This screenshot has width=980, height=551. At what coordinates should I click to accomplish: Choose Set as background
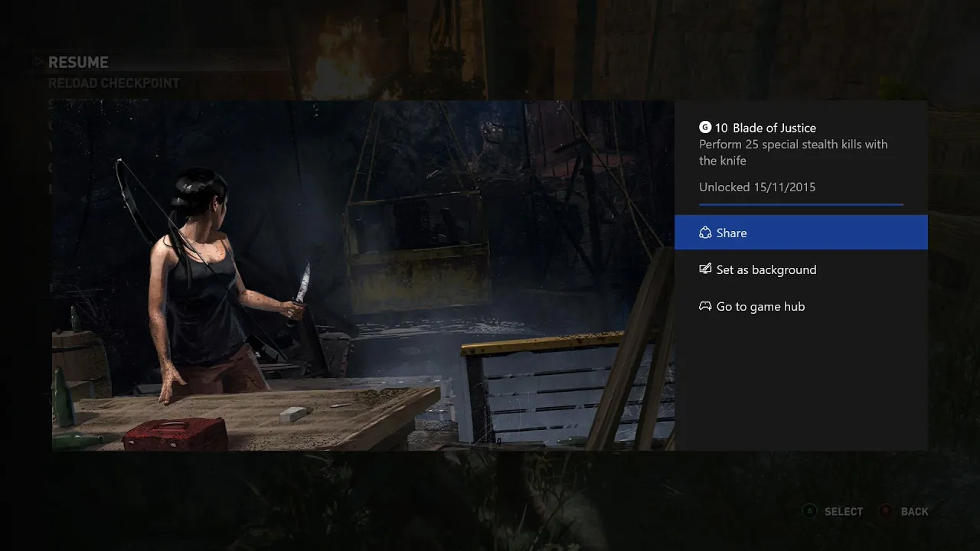point(801,269)
